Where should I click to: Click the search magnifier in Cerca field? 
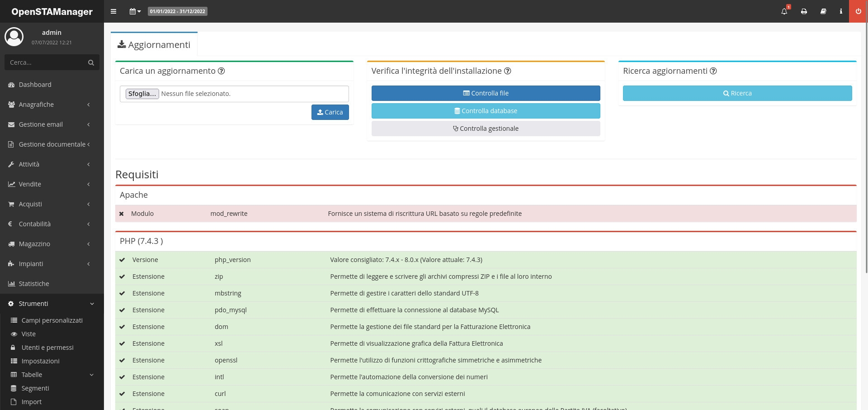coord(91,62)
